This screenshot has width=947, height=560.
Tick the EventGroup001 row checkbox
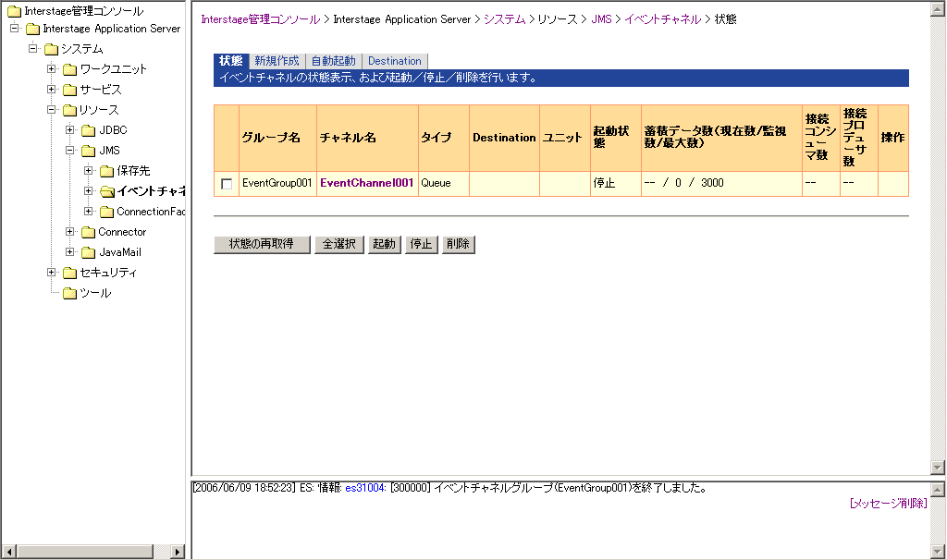point(227,184)
